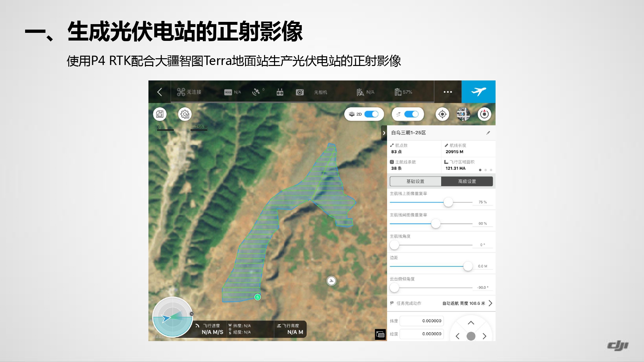Screen dimensions: 644x362
Task: Tap the center dot on position pad
Action: pos(471,336)
